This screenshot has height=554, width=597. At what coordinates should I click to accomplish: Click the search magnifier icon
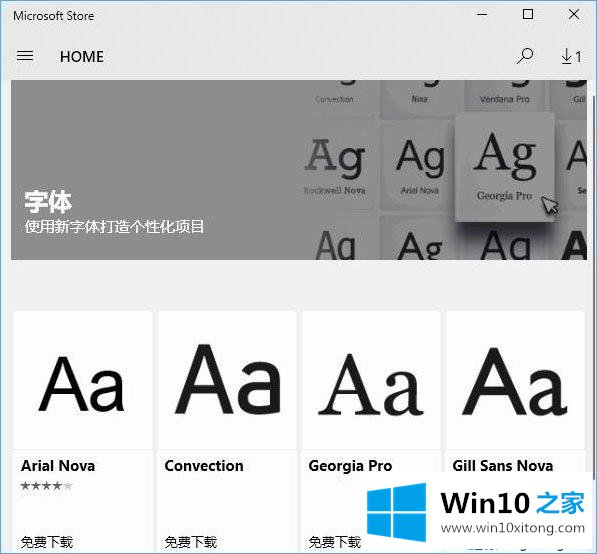tap(525, 56)
